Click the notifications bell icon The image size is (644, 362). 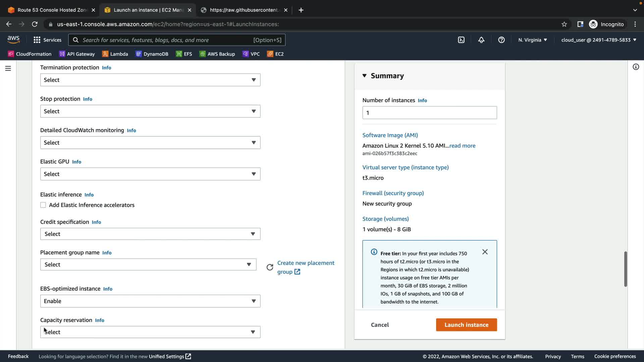[x=481, y=40]
